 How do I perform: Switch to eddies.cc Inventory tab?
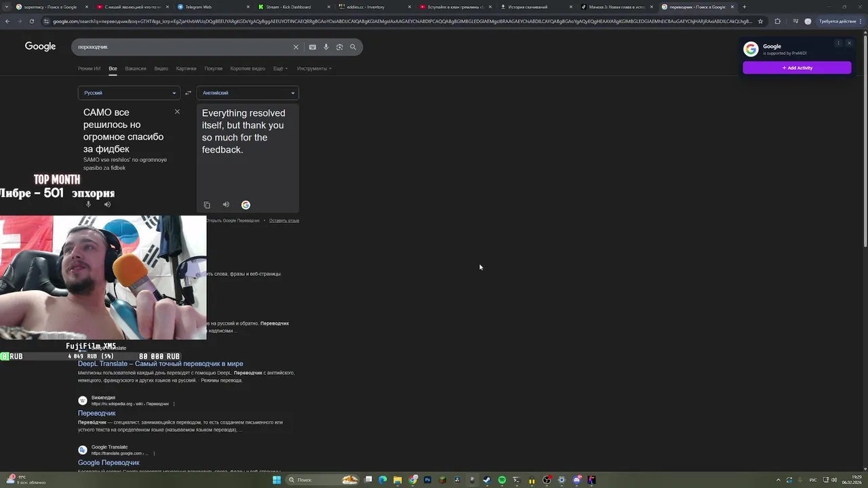pyautogui.click(x=374, y=7)
